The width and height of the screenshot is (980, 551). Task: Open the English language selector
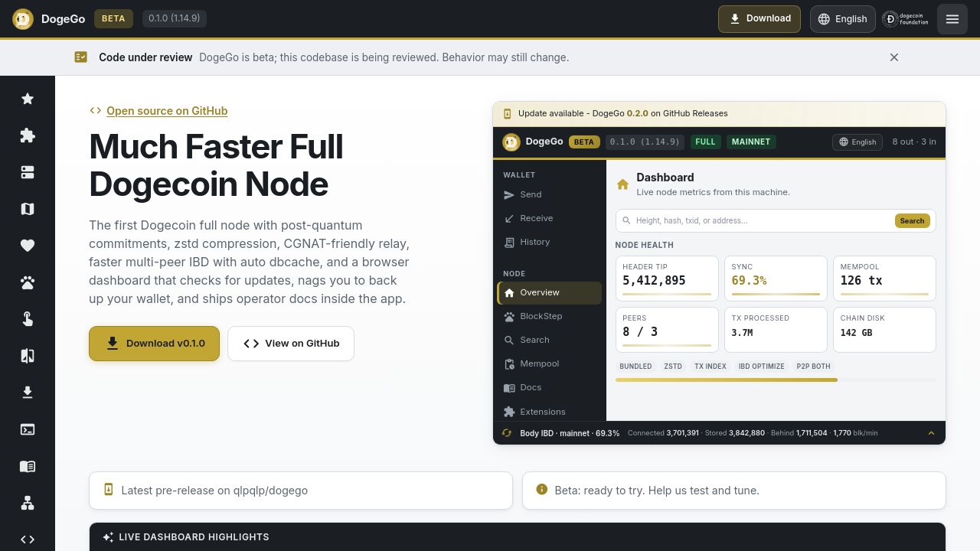pyautogui.click(x=842, y=19)
